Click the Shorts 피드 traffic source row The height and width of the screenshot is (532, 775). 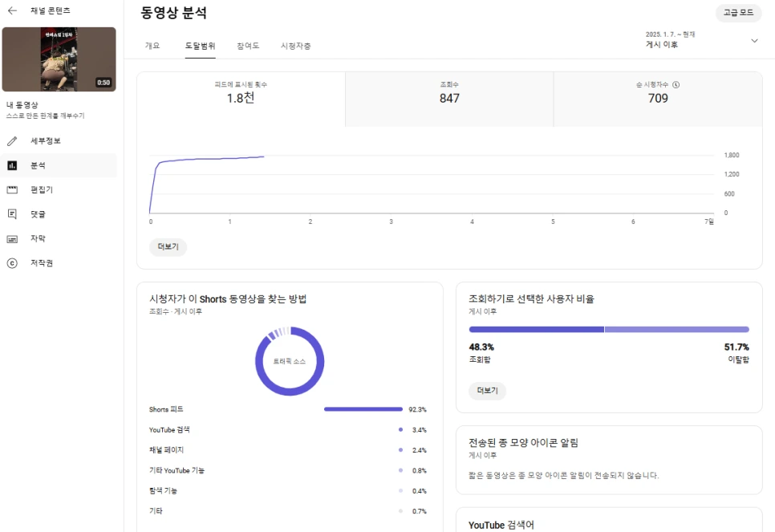[x=288, y=409]
